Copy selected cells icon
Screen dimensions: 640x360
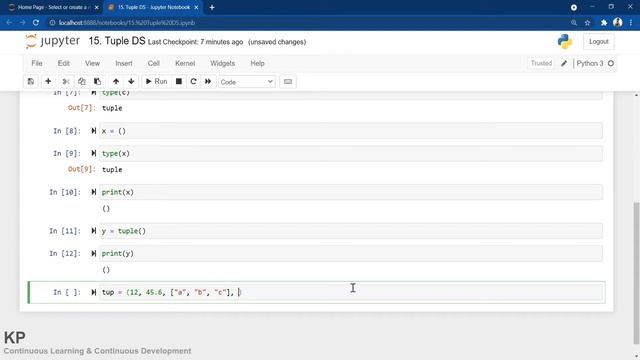pos(82,82)
